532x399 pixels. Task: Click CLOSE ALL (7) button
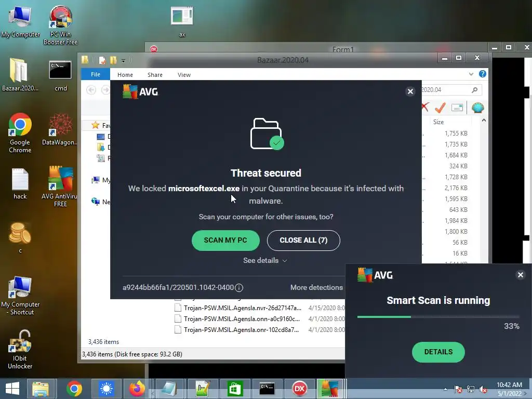(303, 240)
